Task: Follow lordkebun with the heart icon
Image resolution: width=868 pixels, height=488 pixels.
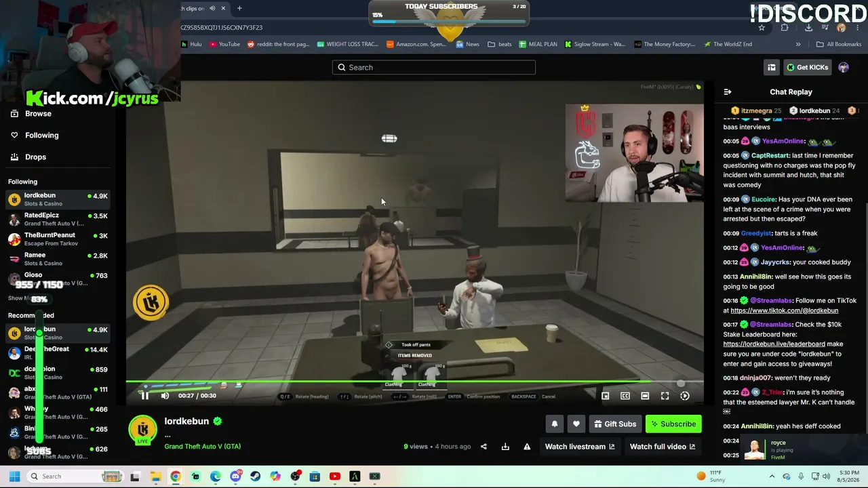Action: point(576,424)
